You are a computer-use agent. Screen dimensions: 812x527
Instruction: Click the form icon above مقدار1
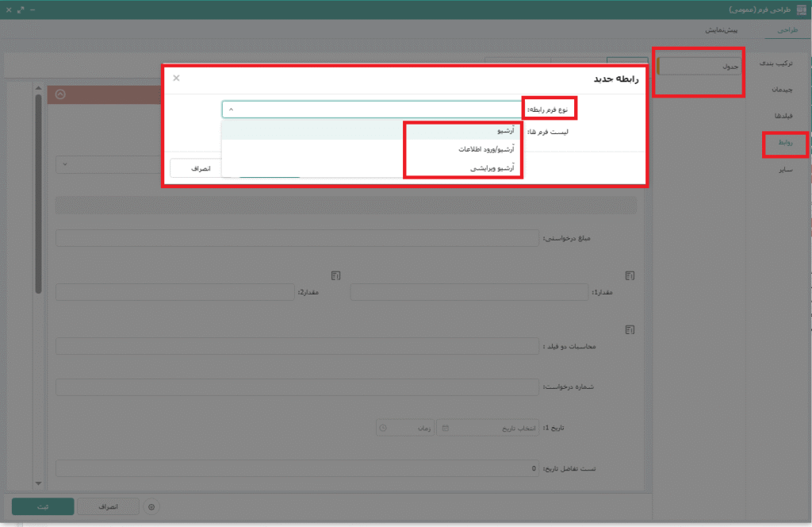[630, 275]
